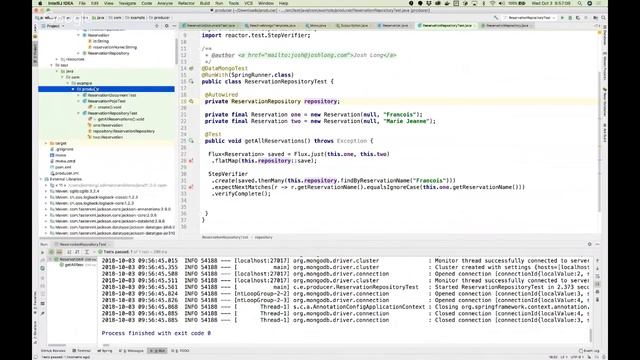This screenshot has height=360, width=640.
Task: Click the lambda gutter marker at line 32
Action: tap(191, 187)
